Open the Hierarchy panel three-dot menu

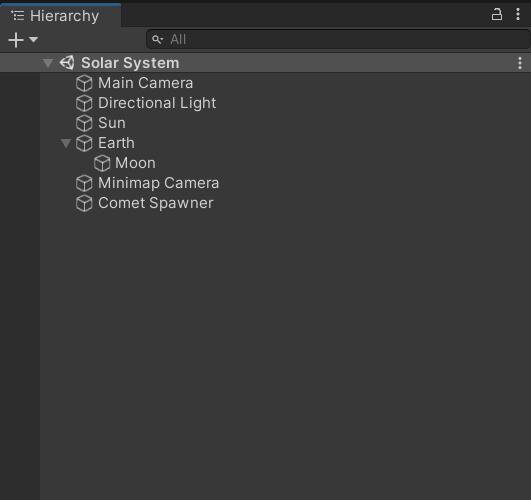518,15
